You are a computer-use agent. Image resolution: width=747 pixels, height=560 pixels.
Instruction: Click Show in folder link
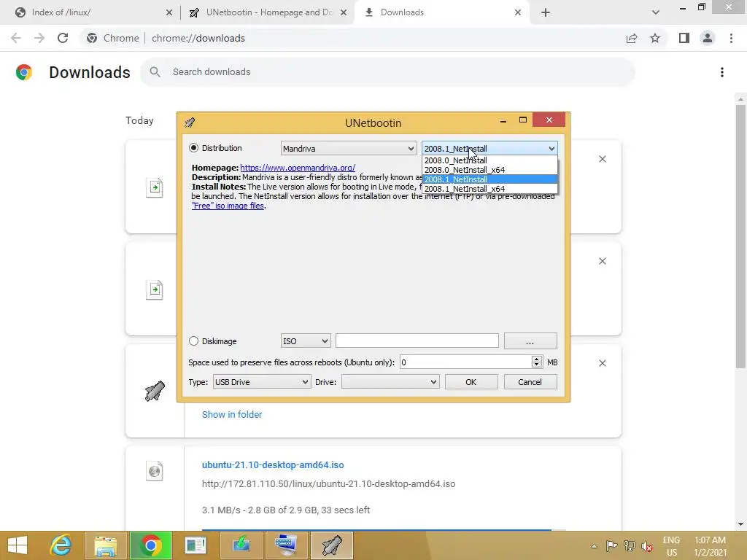click(232, 414)
